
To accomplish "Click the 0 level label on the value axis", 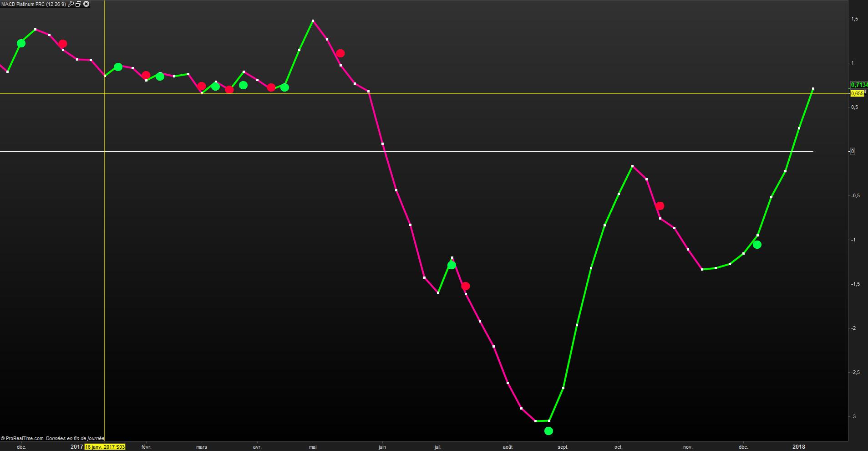I will 853,151.
